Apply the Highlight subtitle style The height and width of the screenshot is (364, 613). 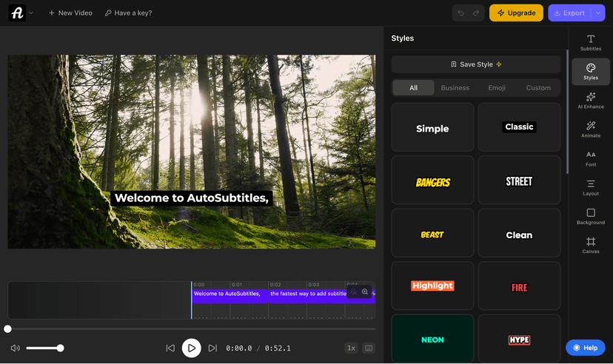(x=432, y=286)
